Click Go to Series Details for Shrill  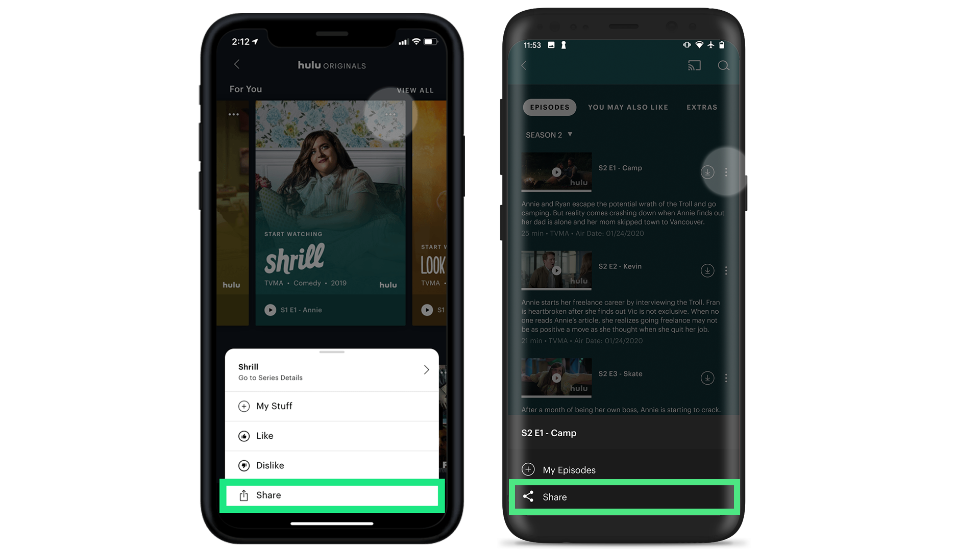click(333, 371)
